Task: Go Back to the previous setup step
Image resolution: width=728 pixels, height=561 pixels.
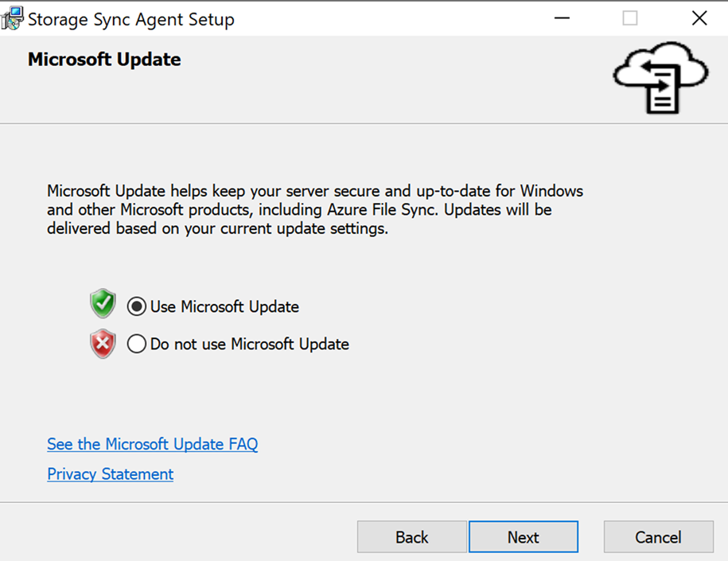Action: point(411,536)
